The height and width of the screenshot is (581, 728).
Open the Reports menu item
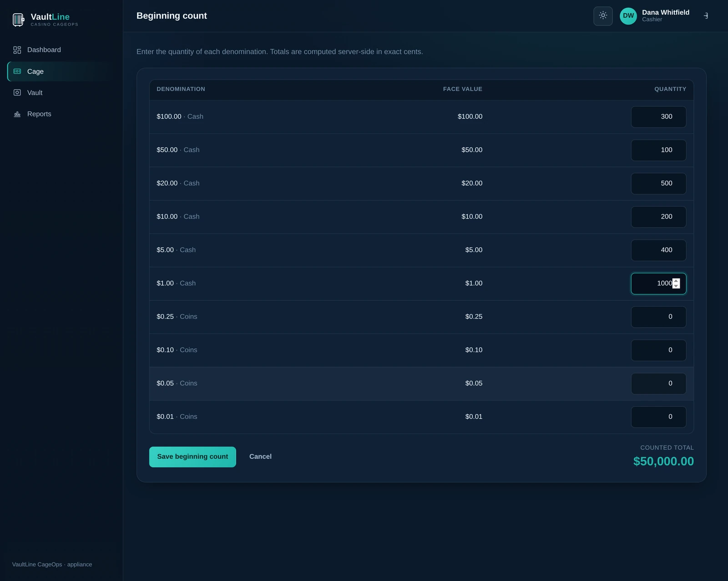(61, 114)
